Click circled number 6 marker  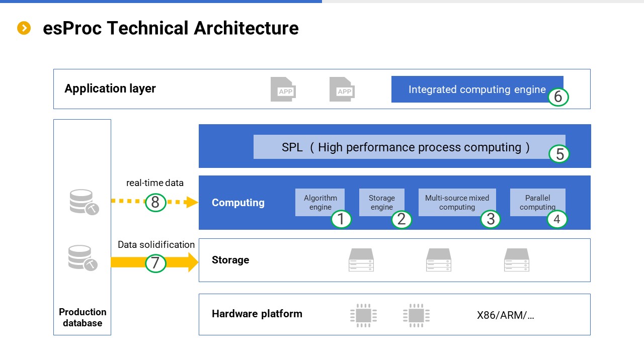[558, 97]
